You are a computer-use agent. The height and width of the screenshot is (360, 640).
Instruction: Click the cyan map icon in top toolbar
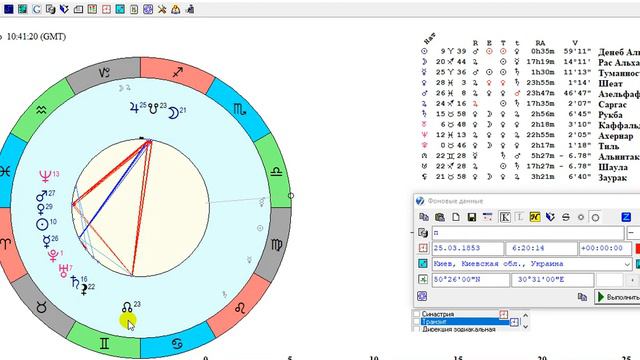[x=120, y=9]
